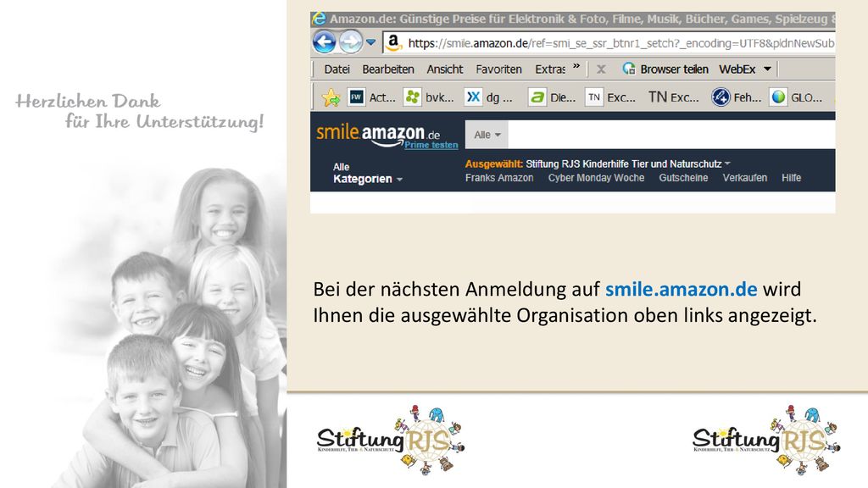The width and height of the screenshot is (868, 488).
Task: Open the Datei menu
Action: 337,69
